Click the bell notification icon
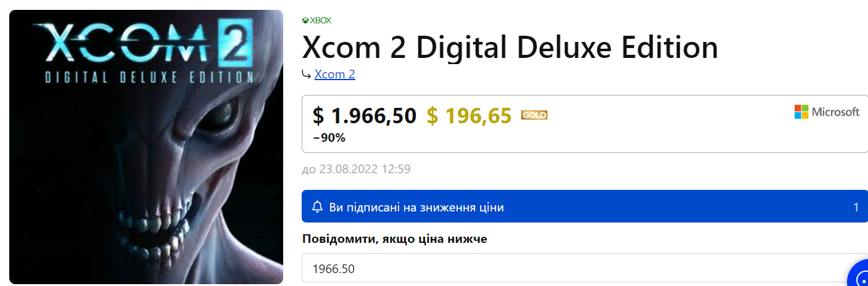Image resolution: width=868 pixels, height=286 pixels. 318,207
